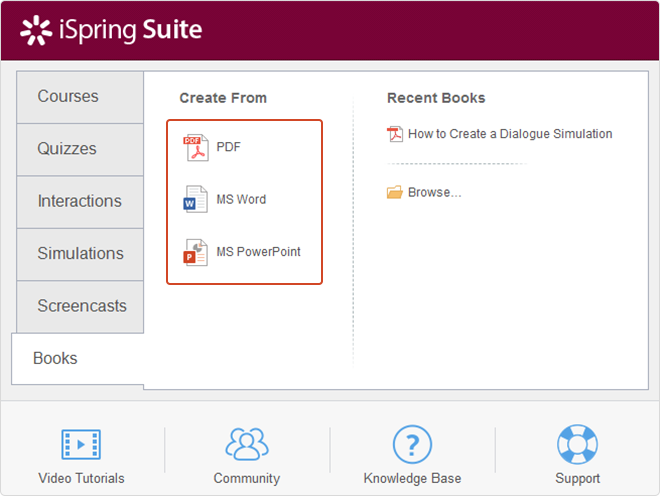Choose the MS PowerPoint text option
Image resolution: width=660 pixels, height=496 pixels.
(x=258, y=252)
